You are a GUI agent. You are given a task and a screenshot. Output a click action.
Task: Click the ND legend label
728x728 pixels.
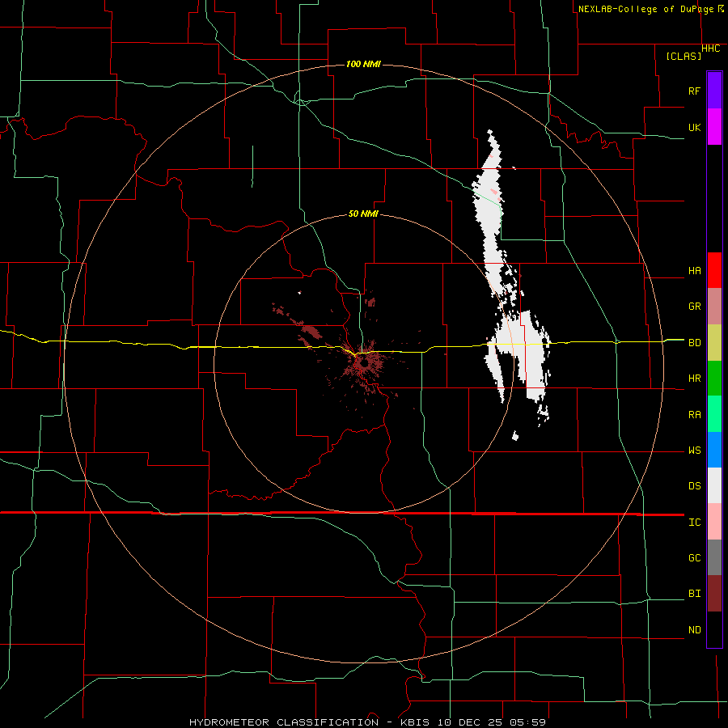[694, 630]
